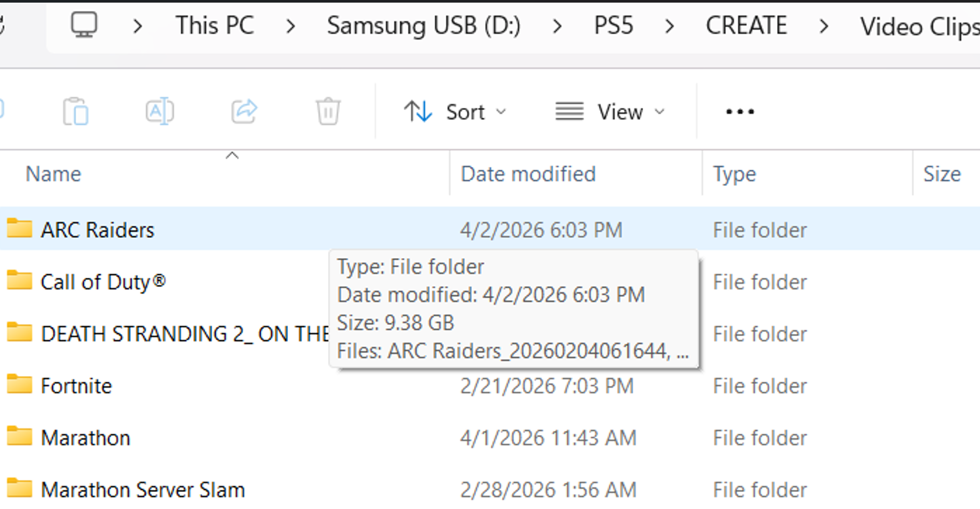The width and height of the screenshot is (980, 509).
Task: Click the sort direction arrow above Name
Action: pyautogui.click(x=232, y=156)
